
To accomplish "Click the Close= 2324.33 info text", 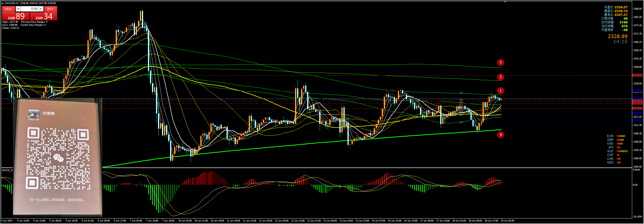I will tap(11, 28).
